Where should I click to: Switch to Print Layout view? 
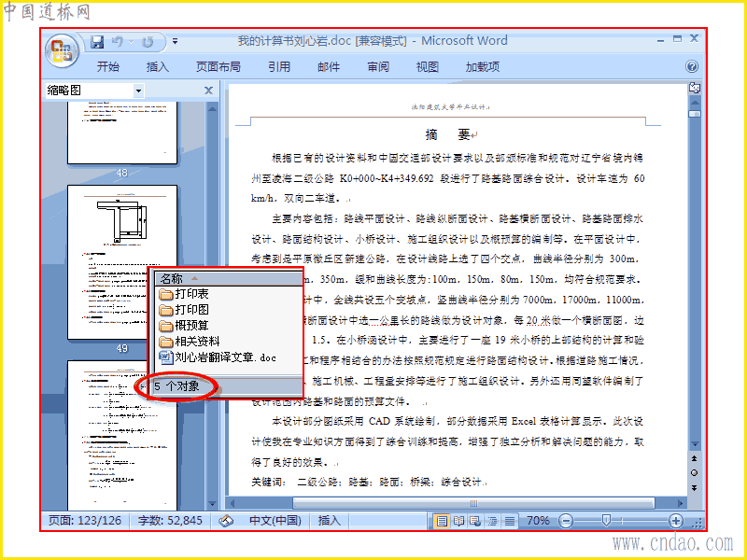click(442, 521)
